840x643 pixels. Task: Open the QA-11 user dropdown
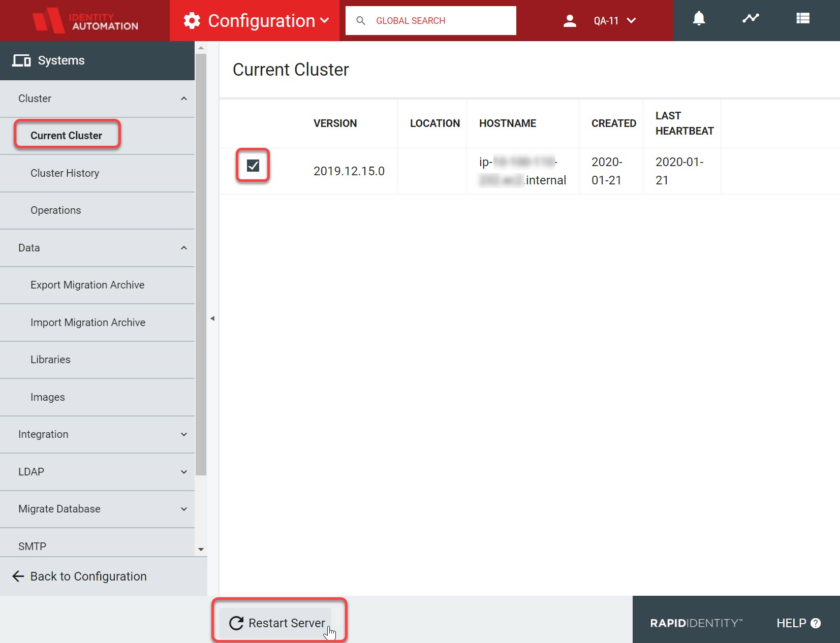pos(615,21)
